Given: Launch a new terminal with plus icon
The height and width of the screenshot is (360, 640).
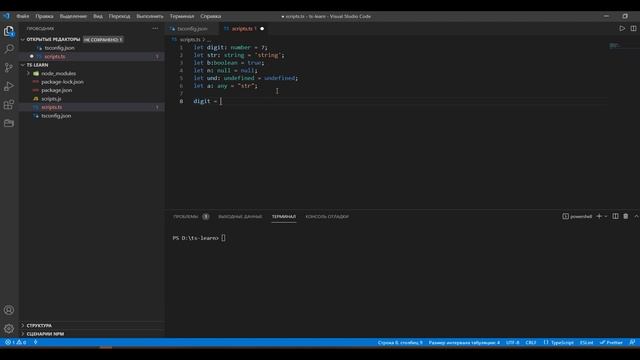Looking at the screenshot, I should [x=599, y=216].
